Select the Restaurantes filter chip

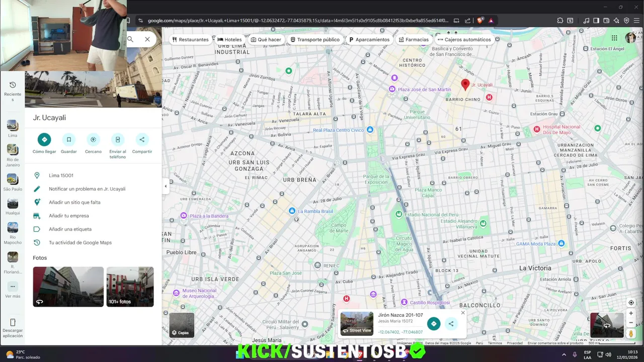point(190,39)
